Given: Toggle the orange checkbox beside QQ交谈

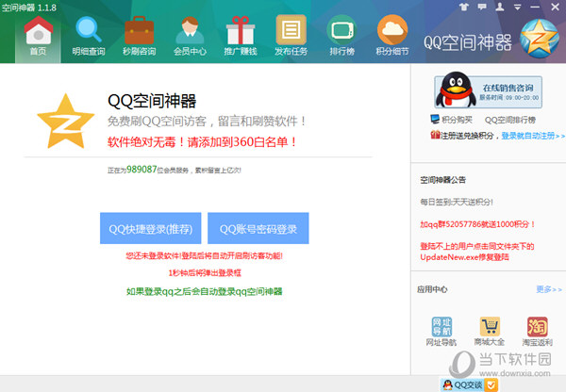Looking at the screenshot, I should pos(491,385).
